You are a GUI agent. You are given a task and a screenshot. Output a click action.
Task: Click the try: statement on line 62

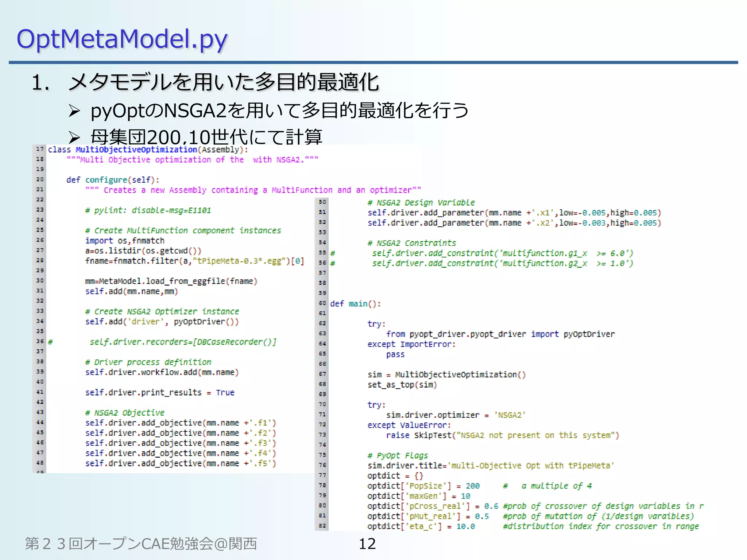tap(376, 324)
